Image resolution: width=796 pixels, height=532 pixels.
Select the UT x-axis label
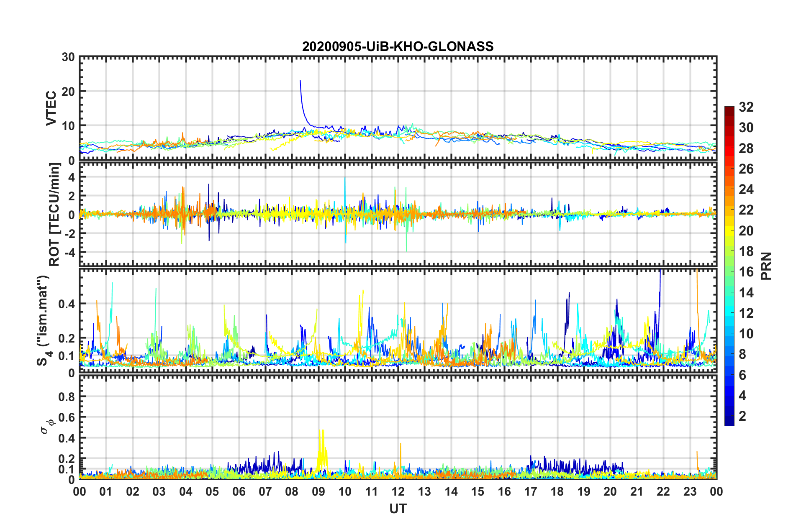pos(398,509)
